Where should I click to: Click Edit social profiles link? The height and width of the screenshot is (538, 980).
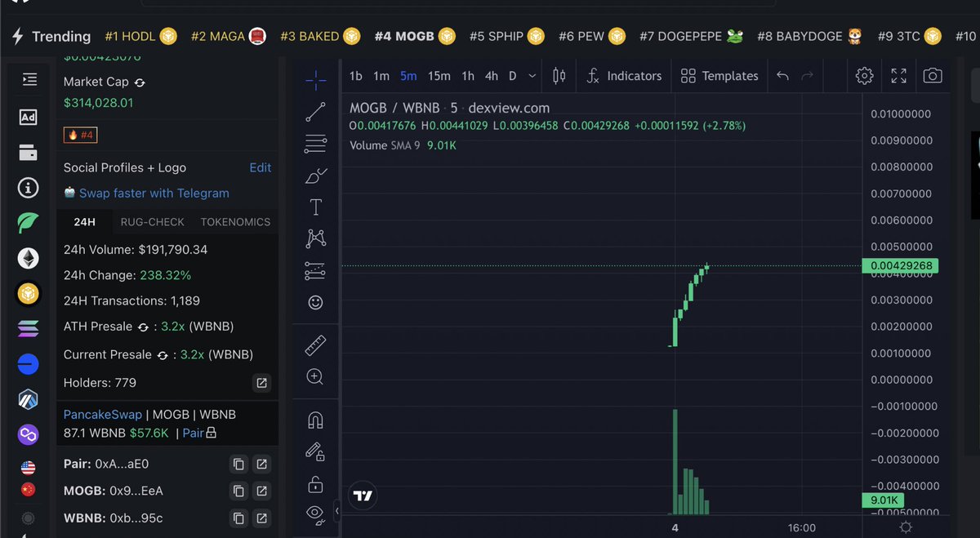(x=261, y=167)
